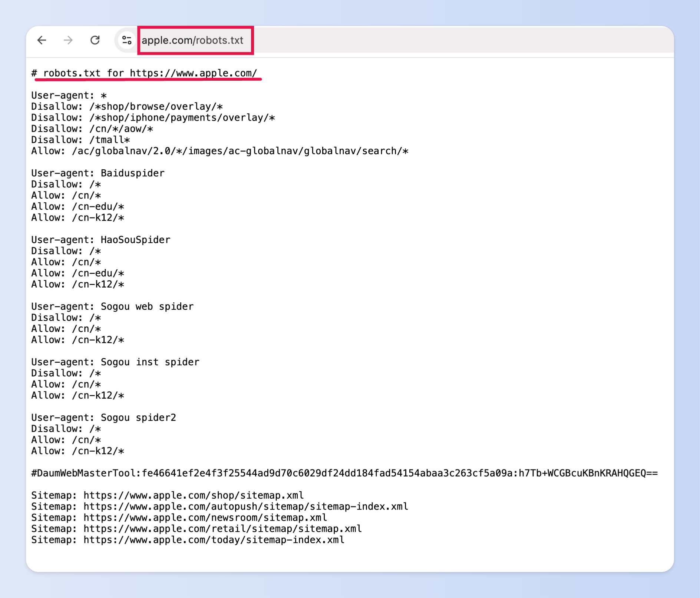Click the browser back arrow

click(x=42, y=40)
